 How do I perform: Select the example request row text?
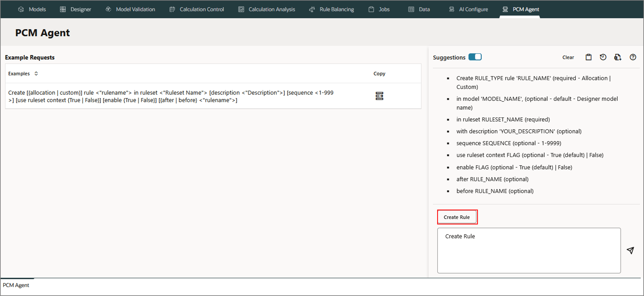click(x=170, y=96)
